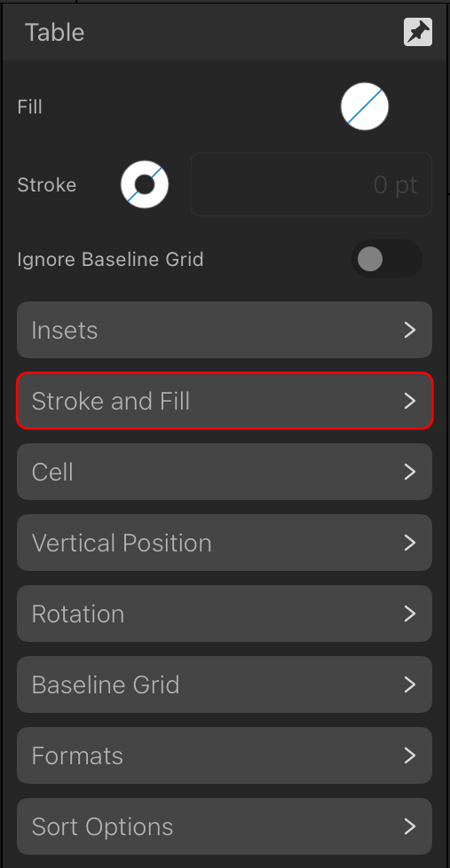Expand Insets using its chevron arrow
The image size is (450, 868).
(x=409, y=330)
